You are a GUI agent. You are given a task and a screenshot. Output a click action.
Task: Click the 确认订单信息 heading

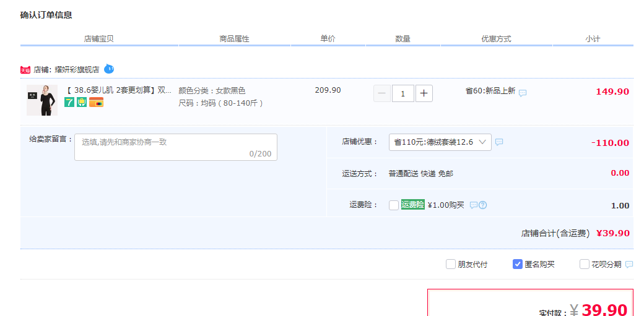click(x=46, y=15)
